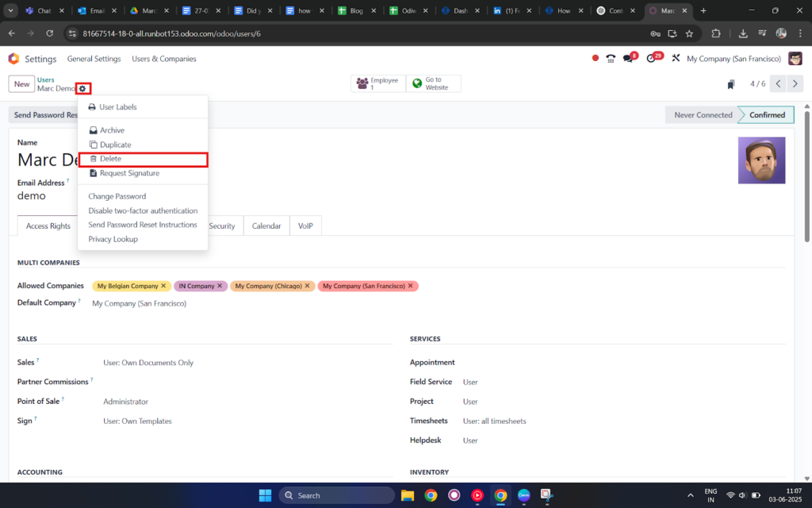Open a new browser tab
This screenshot has height=508, width=812.
[x=703, y=10]
